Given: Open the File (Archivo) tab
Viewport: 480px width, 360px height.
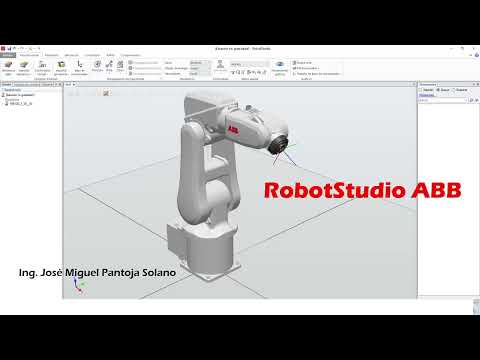Looking at the screenshot, I should point(8,55).
